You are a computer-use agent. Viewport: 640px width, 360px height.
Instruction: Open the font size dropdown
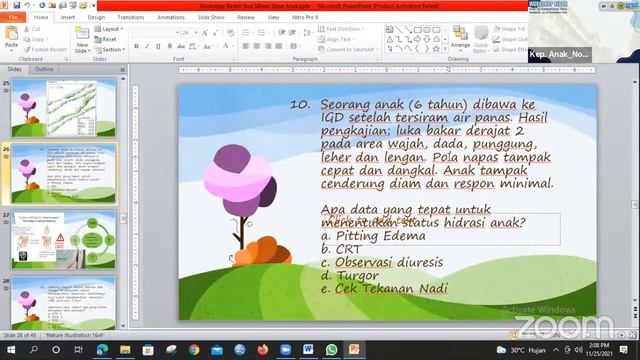point(196,33)
